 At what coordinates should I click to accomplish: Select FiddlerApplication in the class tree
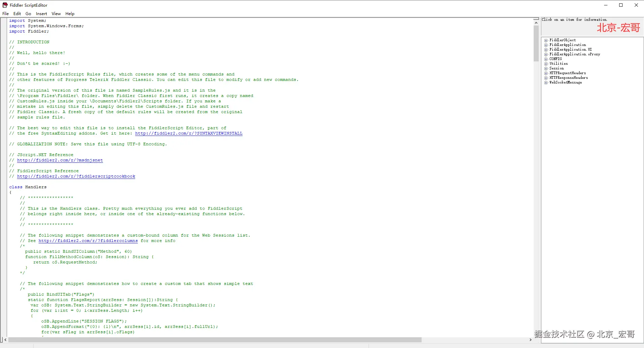tap(568, 45)
